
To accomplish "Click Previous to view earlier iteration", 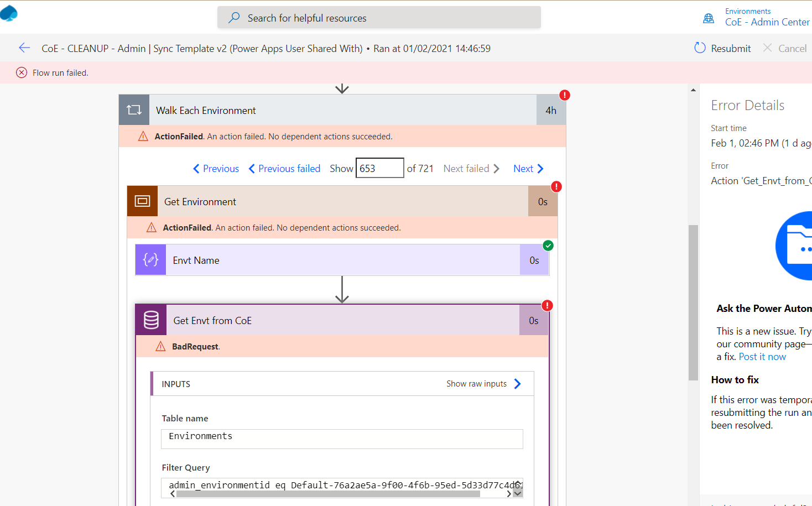I will 215,168.
